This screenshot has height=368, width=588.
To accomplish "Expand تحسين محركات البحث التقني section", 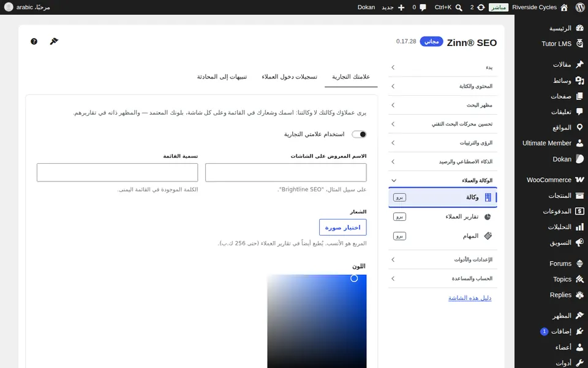I will 443,124.
